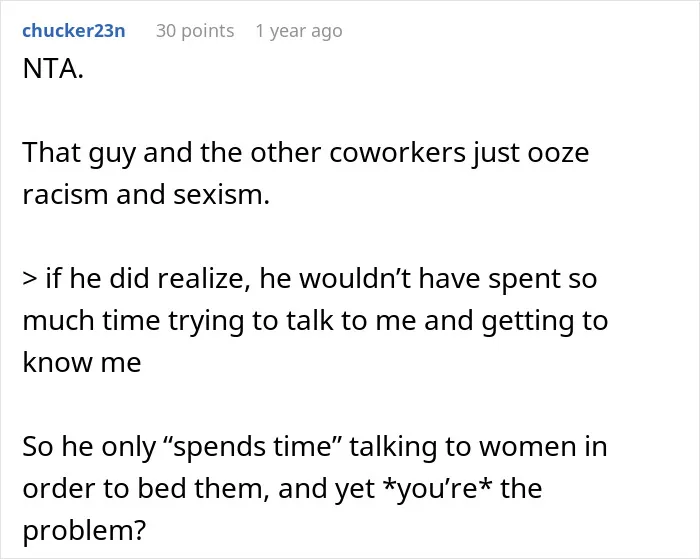Click the racism and sexism line
Viewport: 700px width, 559px height.
146,195
